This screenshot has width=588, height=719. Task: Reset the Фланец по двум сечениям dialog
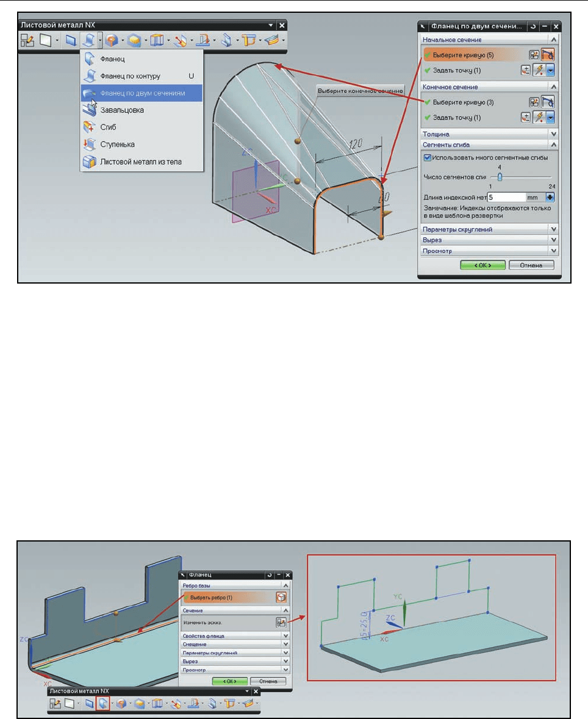pyautogui.click(x=533, y=27)
